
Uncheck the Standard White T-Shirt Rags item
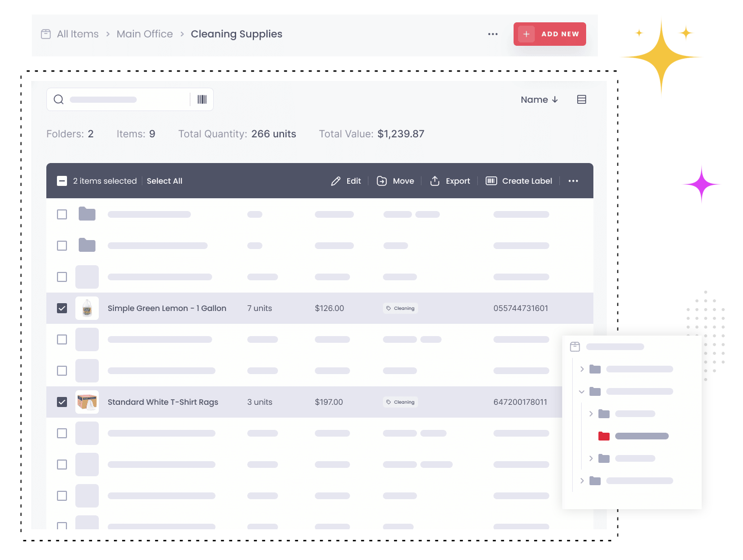click(x=62, y=402)
